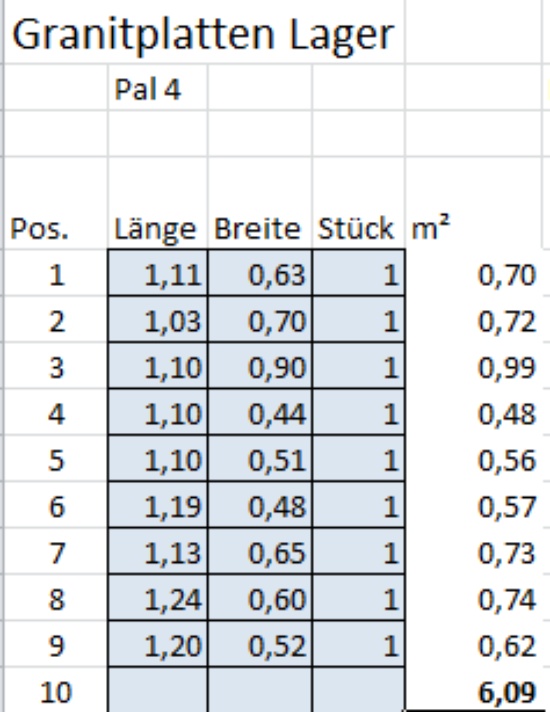The height and width of the screenshot is (712, 550).
Task: Select Länge cell with value 1,03
Action: click(x=158, y=319)
